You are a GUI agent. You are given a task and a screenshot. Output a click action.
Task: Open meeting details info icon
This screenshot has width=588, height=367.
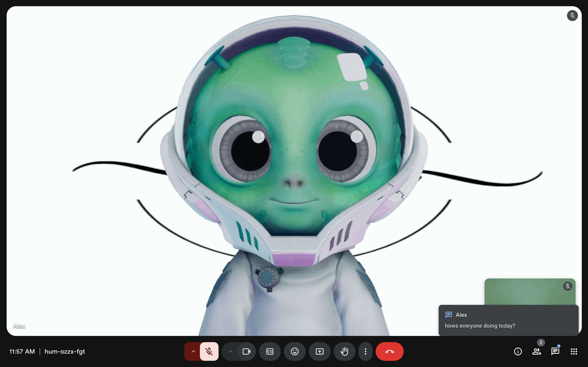click(518, 351)
